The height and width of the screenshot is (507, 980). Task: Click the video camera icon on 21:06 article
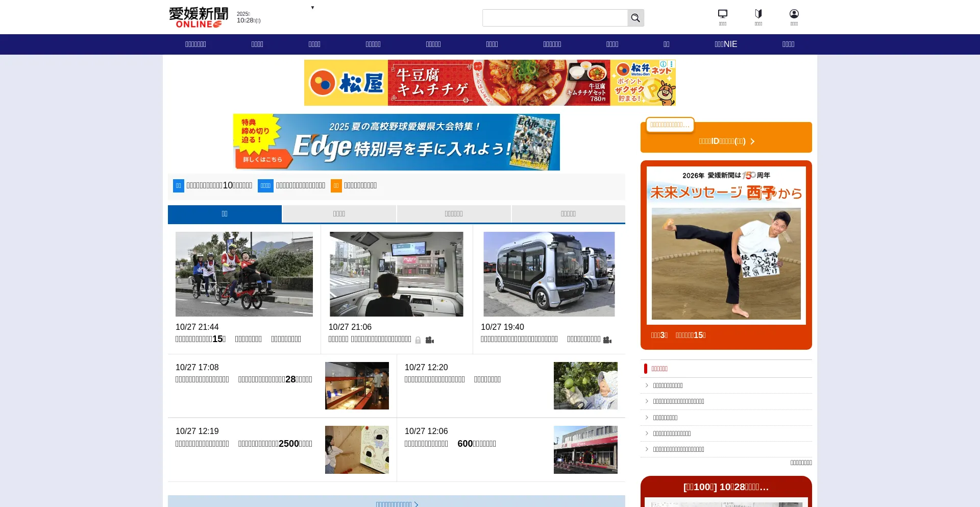(x=430, y=340)
